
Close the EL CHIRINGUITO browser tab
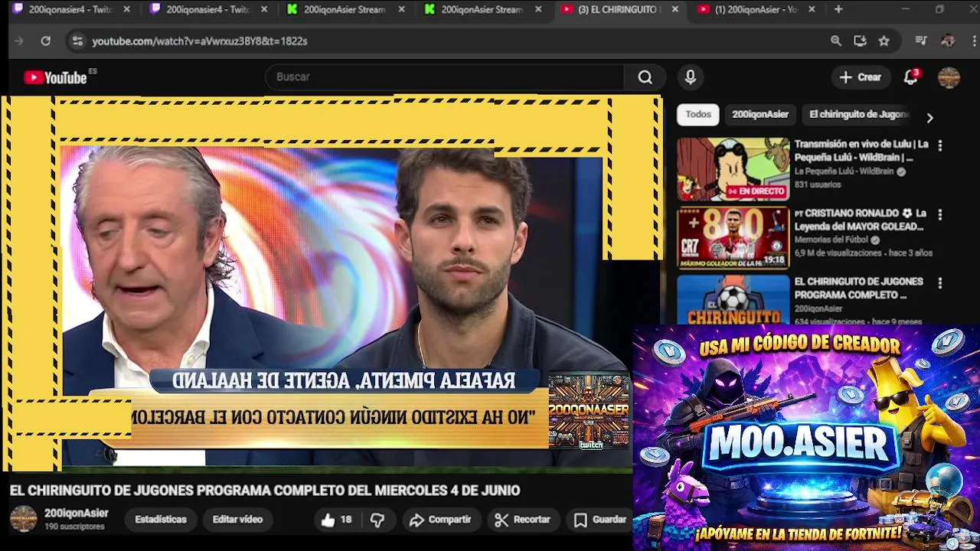pyautogui.click(x=675, y=9)
